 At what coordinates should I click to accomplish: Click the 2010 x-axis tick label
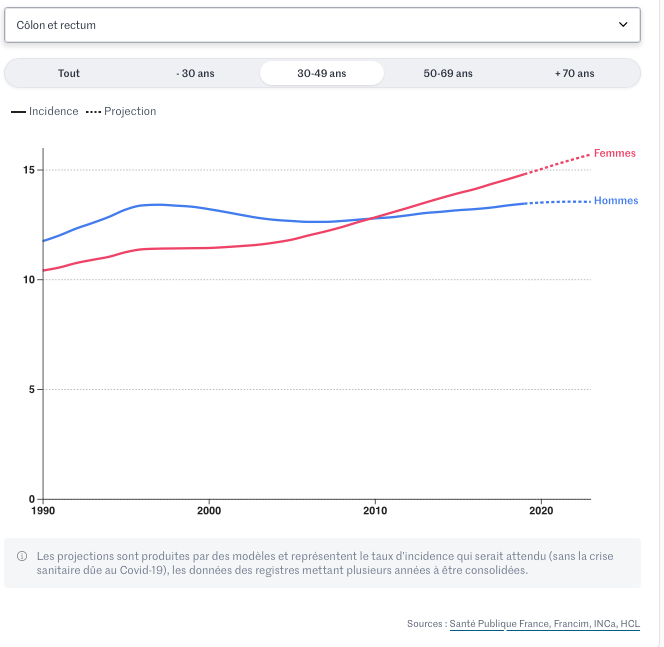pos(374,510)
